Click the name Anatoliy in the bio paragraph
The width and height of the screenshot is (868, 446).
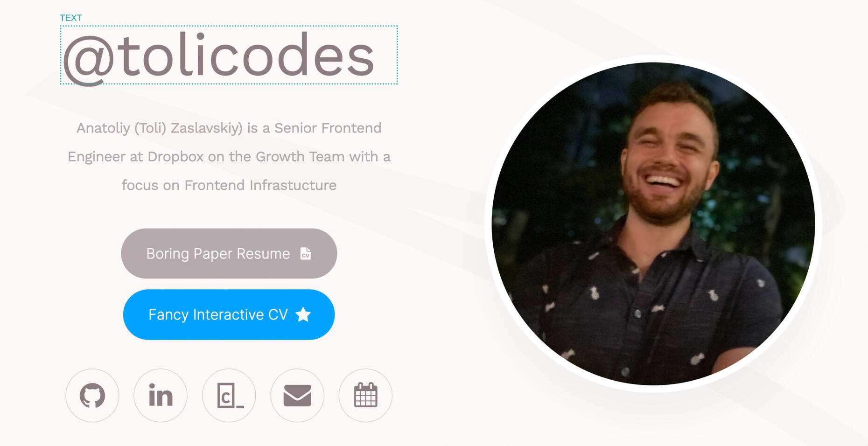click(x=103, y=128)
